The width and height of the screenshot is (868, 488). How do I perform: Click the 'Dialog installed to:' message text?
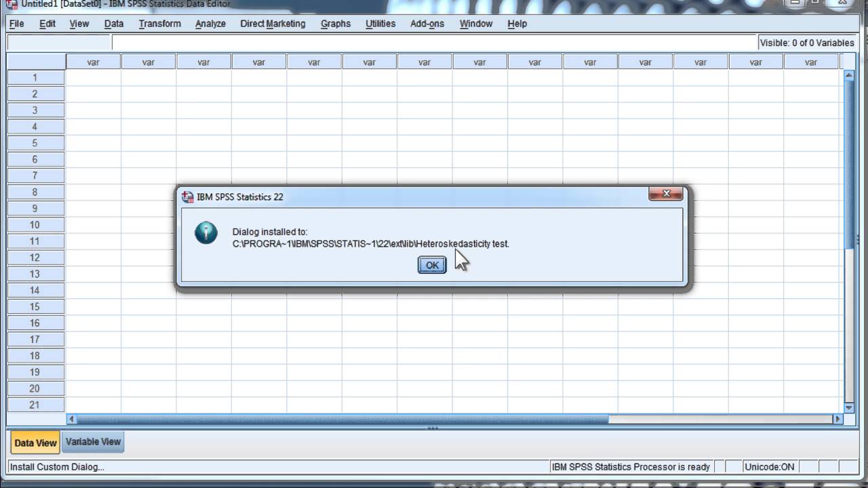tap(270, 232)
